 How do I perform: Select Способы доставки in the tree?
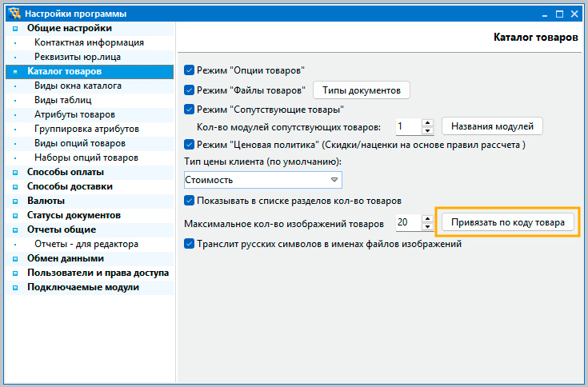[x=70, y=186]
